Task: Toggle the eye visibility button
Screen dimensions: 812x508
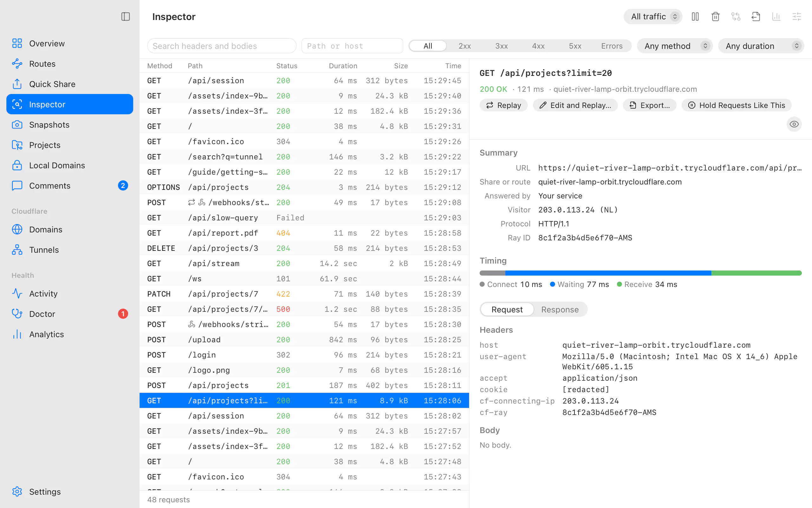Action: (794, 124)
